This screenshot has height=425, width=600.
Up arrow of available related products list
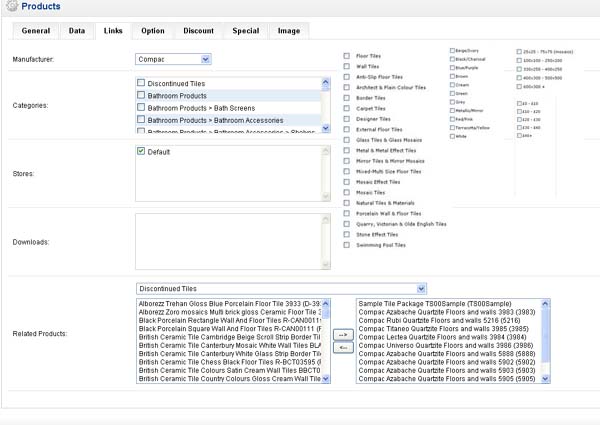coord(326,304)
